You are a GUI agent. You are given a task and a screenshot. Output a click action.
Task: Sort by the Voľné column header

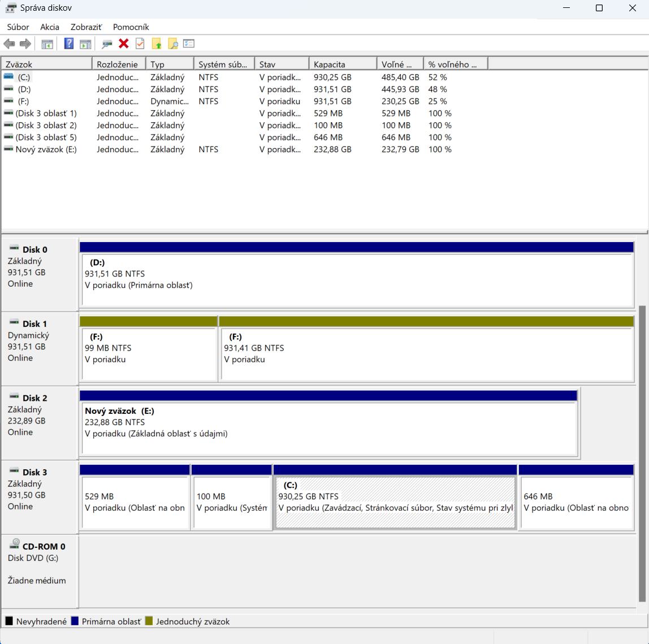[x=400, y=64]
